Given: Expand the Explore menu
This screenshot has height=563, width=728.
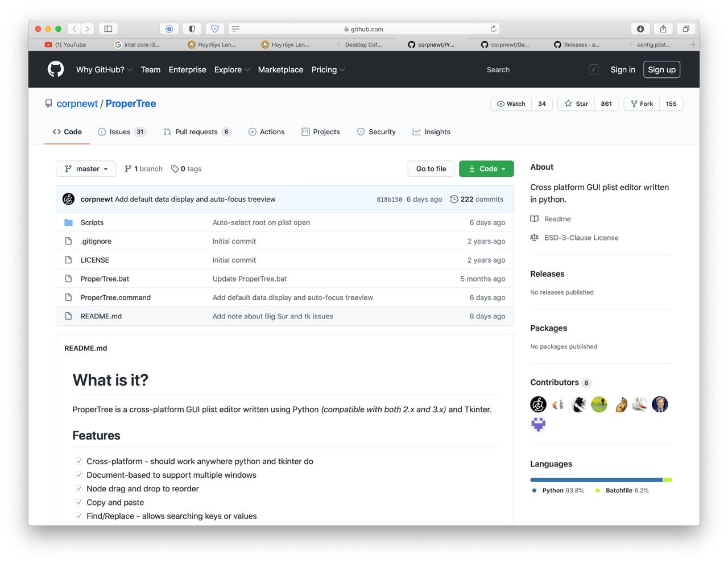Looking at the screenshot, I should 231,69.
